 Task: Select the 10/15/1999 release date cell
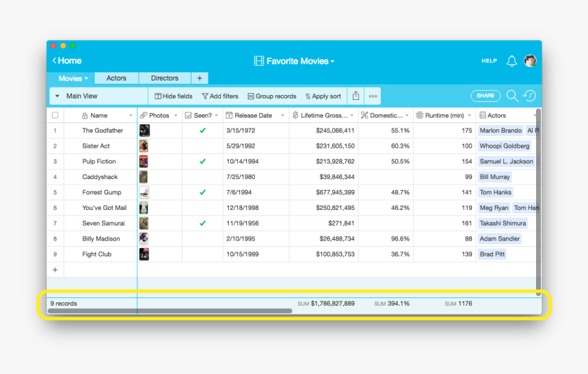pos(256,254)
